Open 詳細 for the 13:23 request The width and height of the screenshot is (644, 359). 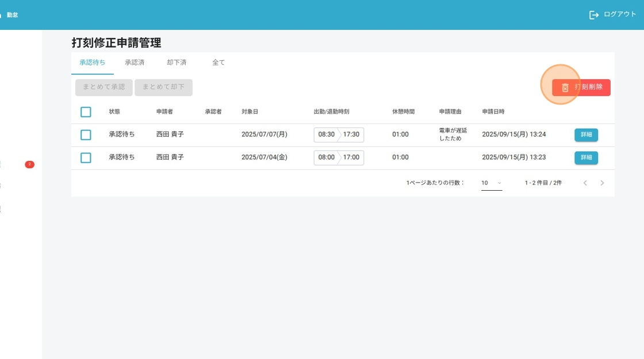coord(586,158)
